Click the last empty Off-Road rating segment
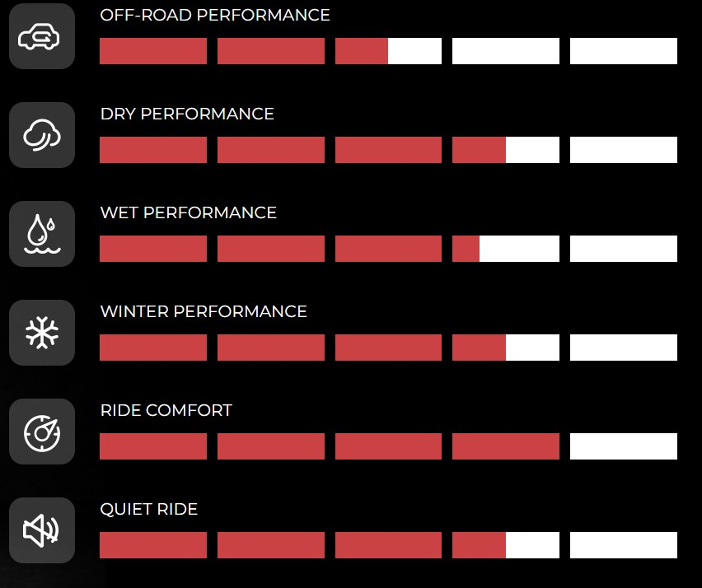The height and width of the screenshot is (588, 702). click(623, 51)
